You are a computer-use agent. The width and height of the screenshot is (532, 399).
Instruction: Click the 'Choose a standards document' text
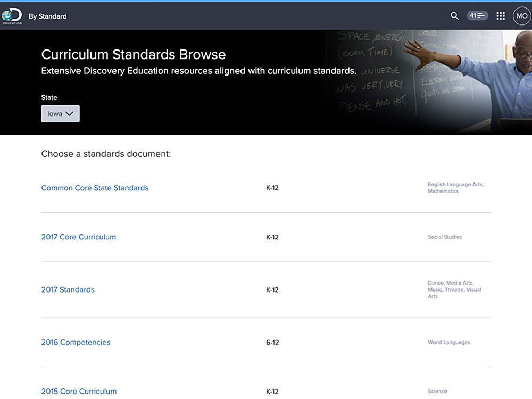(x=106, y=154)
